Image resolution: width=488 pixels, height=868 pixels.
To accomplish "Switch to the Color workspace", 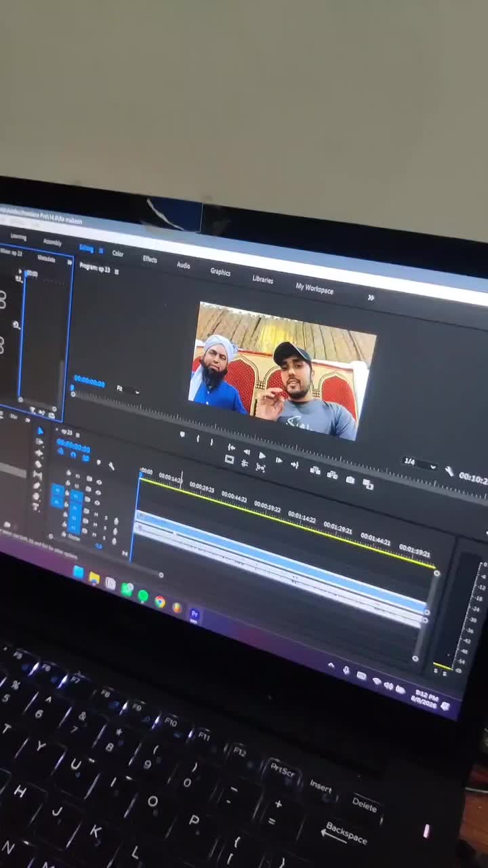I will pos(118,254).
